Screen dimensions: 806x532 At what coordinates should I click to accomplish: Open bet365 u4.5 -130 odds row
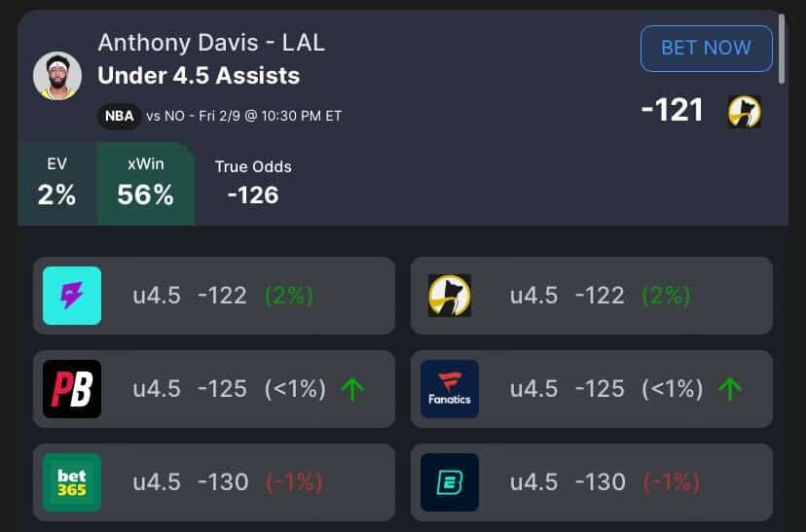214,482
